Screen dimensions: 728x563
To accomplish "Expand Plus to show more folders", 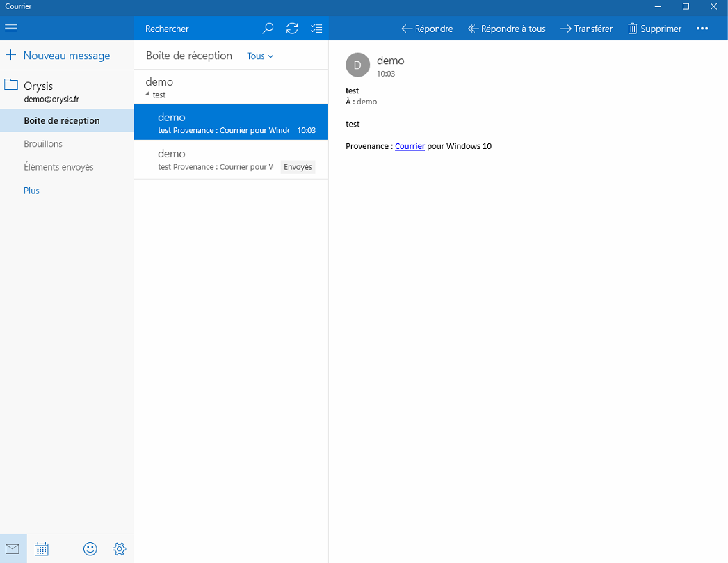I will click(x=31, y=191).
